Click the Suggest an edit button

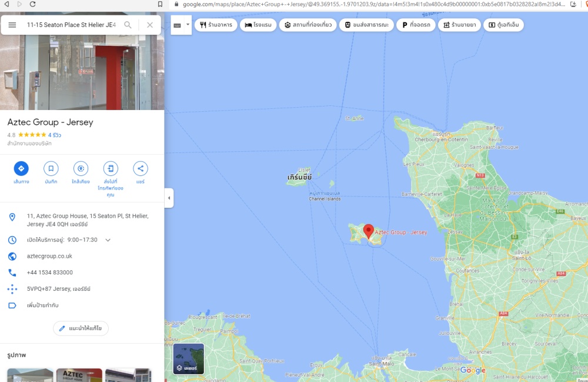click(81, 328)
